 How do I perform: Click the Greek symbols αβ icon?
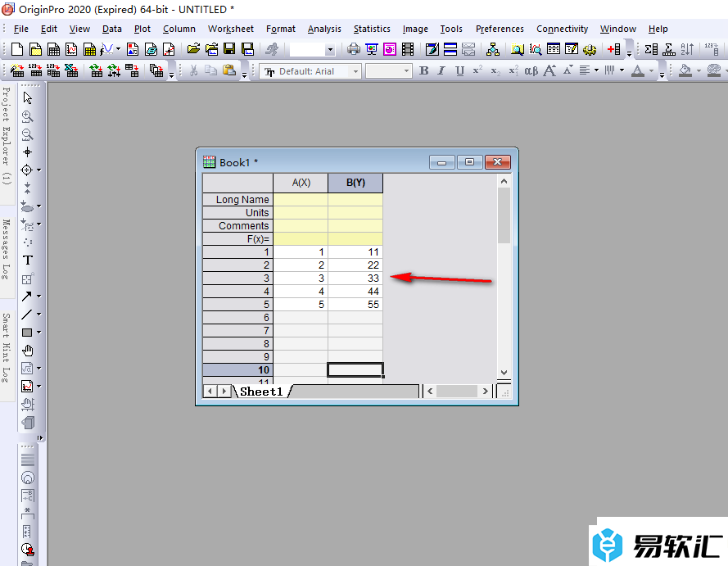click(531, 70)
